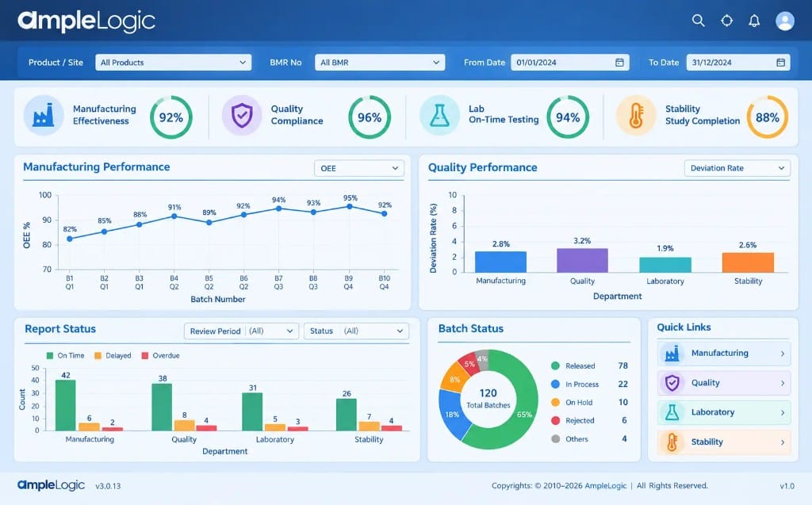The image size is (812, 505).
Task: Click the Stability 2.6% deviation bar
Action: (748, 262)
